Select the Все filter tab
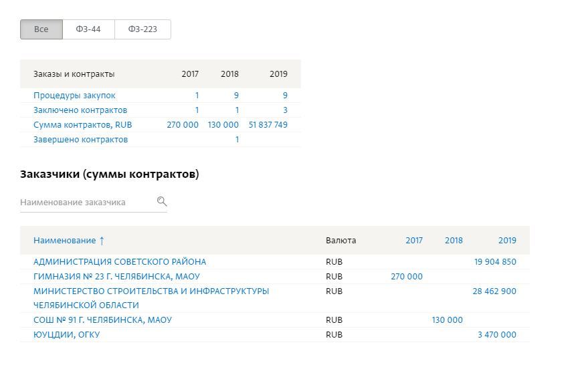588x375 pixels. [41, 29]
